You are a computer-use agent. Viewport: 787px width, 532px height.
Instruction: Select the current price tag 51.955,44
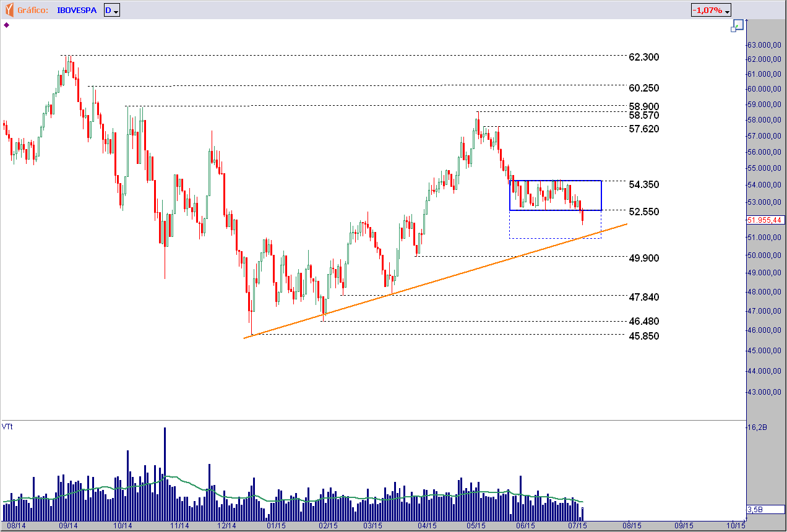pos(765,220)
